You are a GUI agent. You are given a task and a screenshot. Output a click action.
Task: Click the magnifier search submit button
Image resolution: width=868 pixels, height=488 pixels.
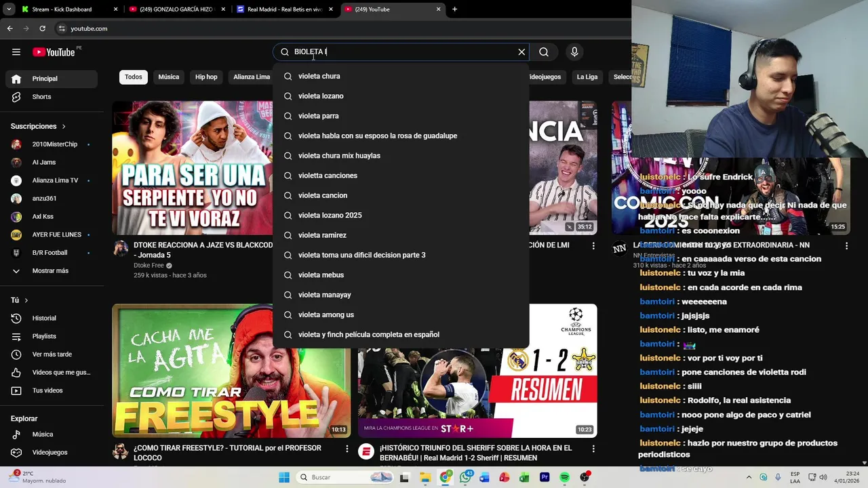pyautogui.click(x=544, y=52)
